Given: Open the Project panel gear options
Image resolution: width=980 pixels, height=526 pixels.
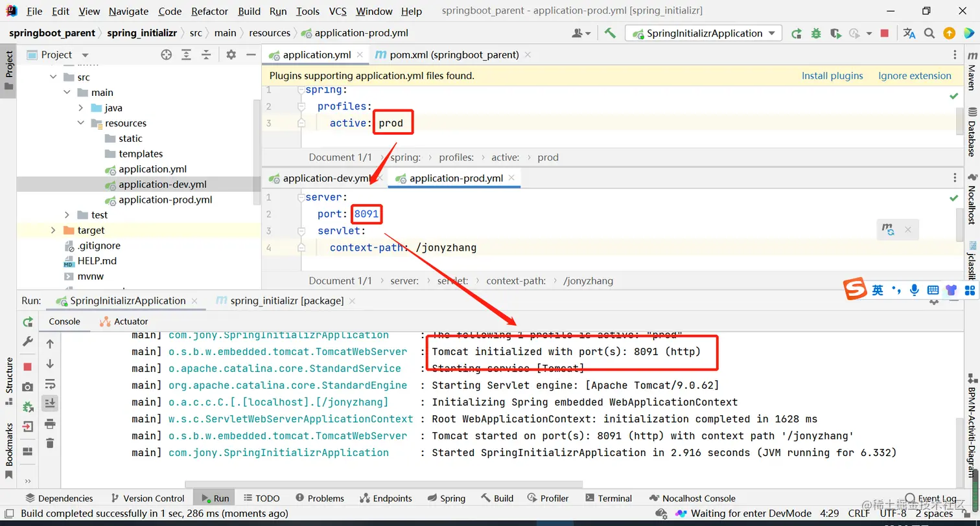Looking at the screenshot, I should tap(231, 55).
